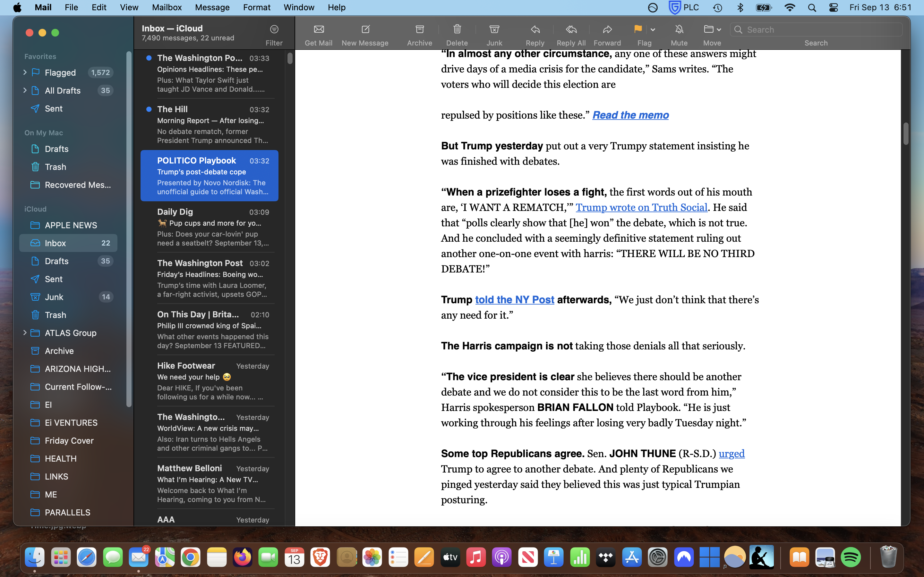This screenshot has width=924, height=577.
Task: Mute this conversation with bell icon
Action: 679,29
